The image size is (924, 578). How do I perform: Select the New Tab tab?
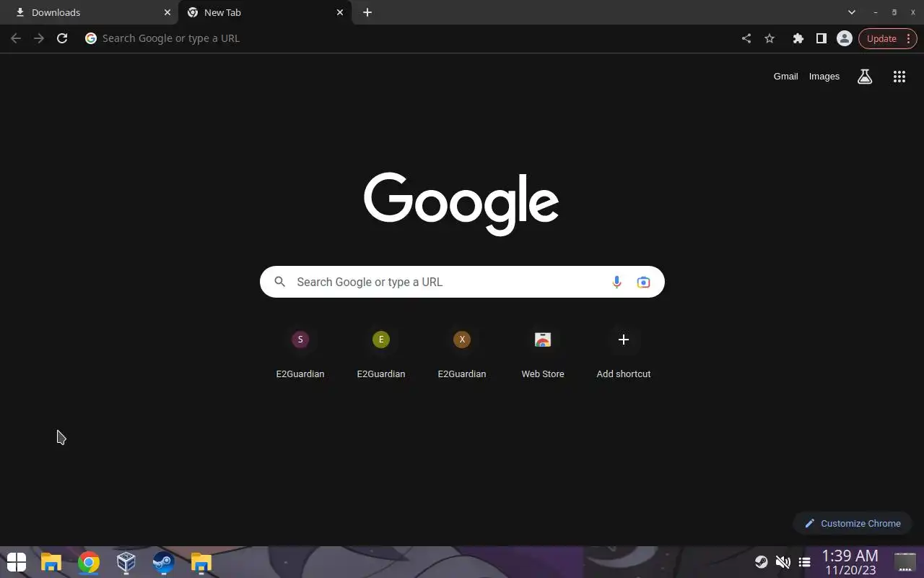tap(265, 12)
